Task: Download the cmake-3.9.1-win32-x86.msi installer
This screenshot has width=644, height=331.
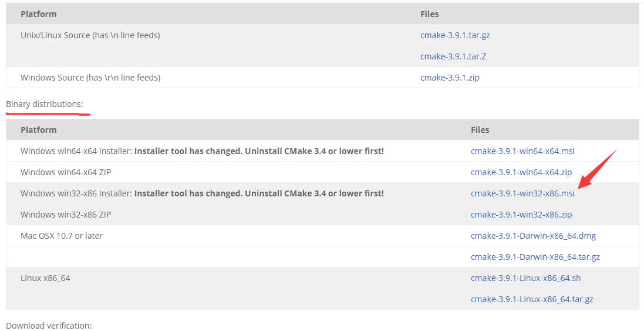Action: 522,193
